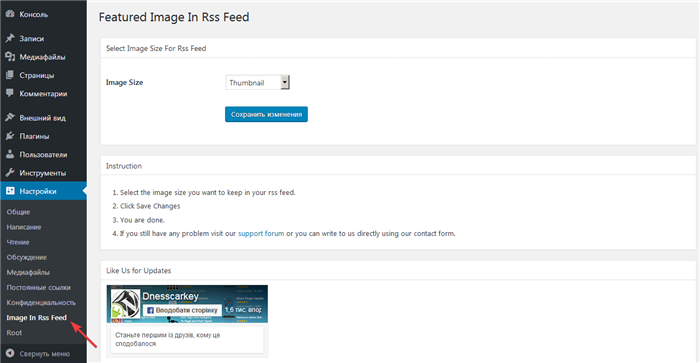
Task: Click the Плагины plug icon
Action: coord(10,136)
